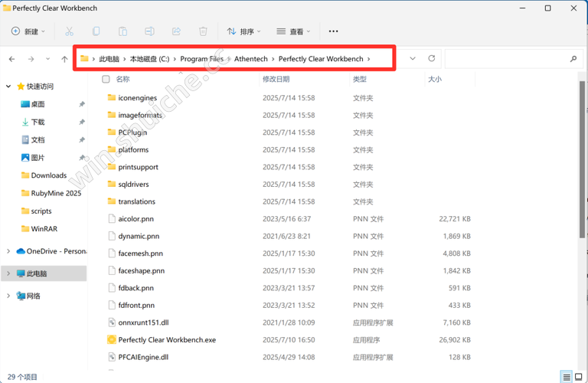Select the sqldrivers folder row

click(x=289, y=184)
